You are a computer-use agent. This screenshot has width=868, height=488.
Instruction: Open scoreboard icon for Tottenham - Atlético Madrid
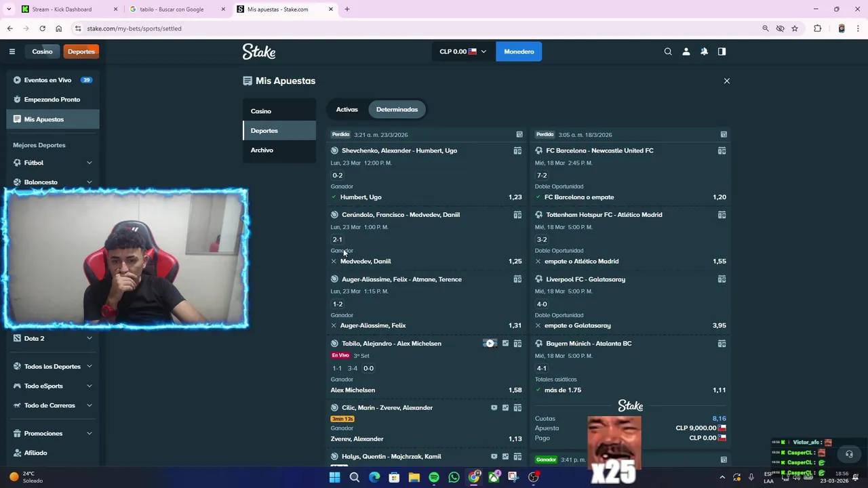coord(722,215)
